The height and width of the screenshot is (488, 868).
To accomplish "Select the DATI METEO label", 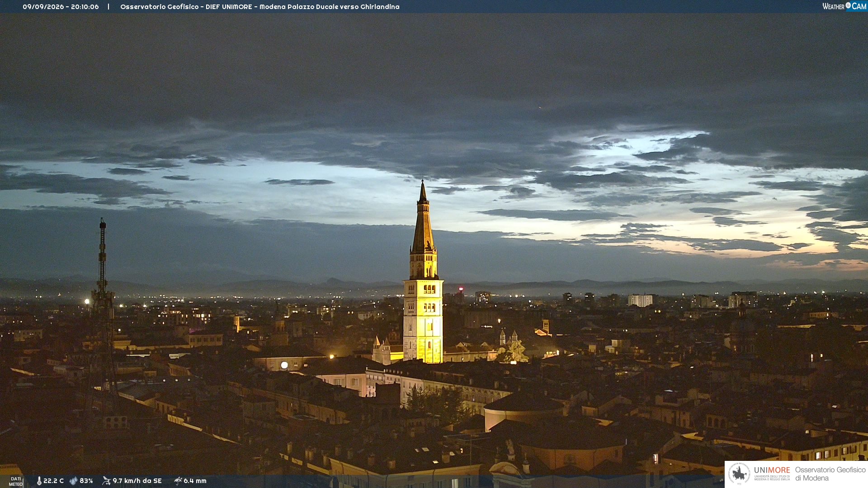I will point(16,482).
